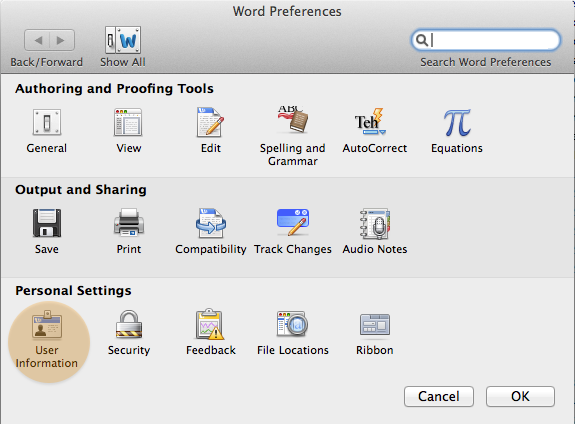Confirm with the OK button

(520, 396)
